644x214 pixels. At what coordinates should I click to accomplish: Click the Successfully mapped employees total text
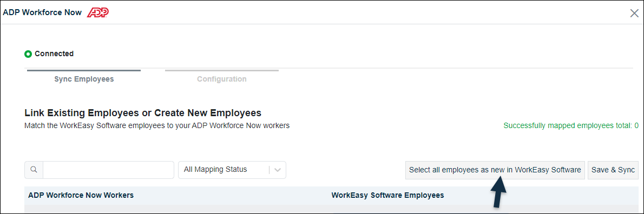coord(571,126)
